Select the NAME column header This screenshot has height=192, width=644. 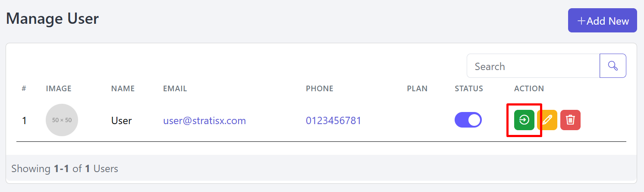point(123,89)
